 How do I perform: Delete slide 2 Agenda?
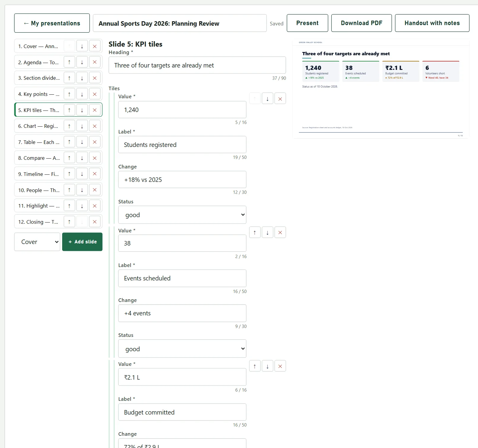tap(95, 62)
